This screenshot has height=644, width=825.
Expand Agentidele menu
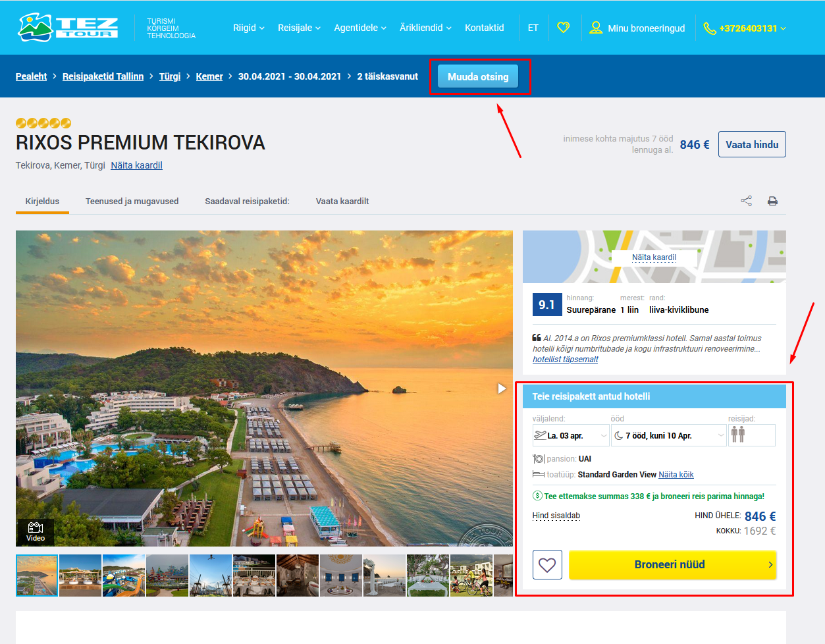360,28
